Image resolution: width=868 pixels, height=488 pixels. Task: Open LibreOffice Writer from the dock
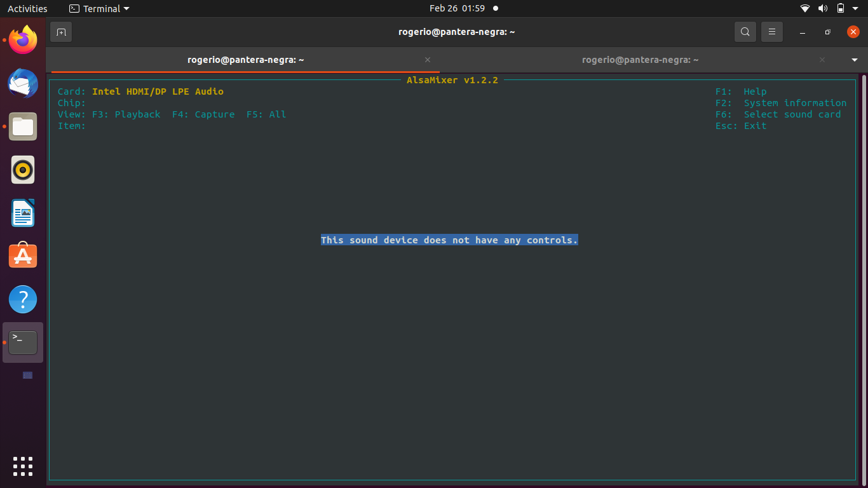[x=23, y=213]
